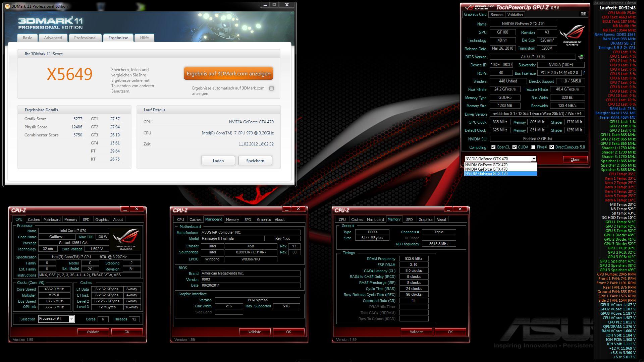Toggle the OpenCL checkbox in GPU-Z
This screenshot has height=362, width=644.
click(x=493, y=147)
